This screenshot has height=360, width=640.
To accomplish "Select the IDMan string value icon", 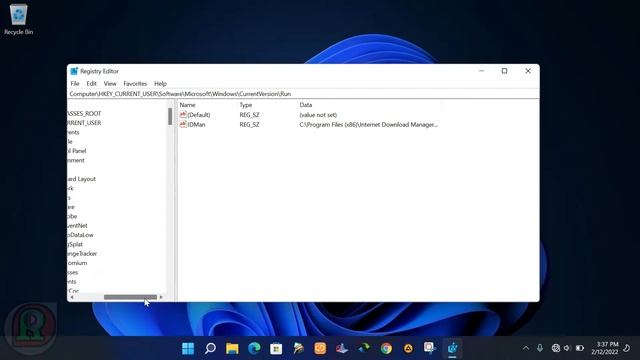I will [x=183, y=124].
